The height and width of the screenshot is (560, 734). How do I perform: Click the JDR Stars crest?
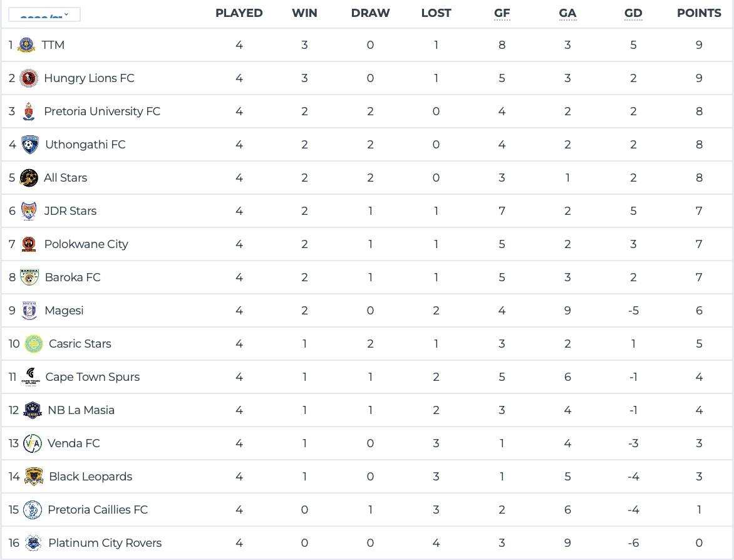[x=28, y=211]
